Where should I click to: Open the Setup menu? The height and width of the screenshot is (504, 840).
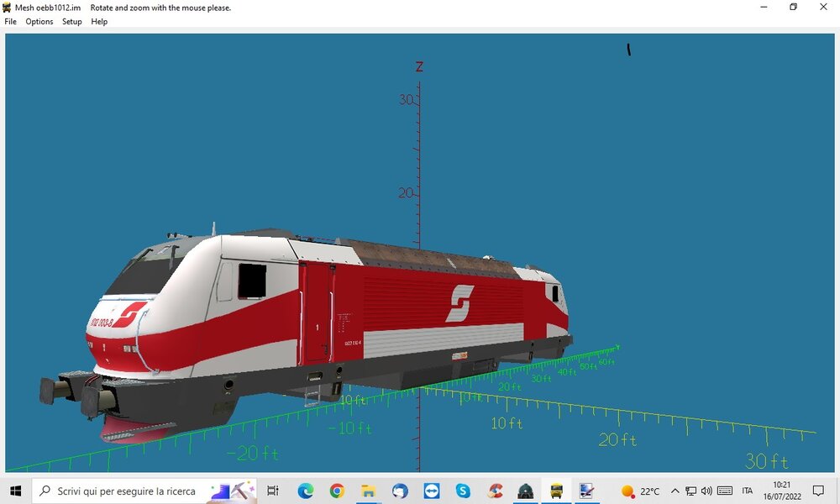71,22
